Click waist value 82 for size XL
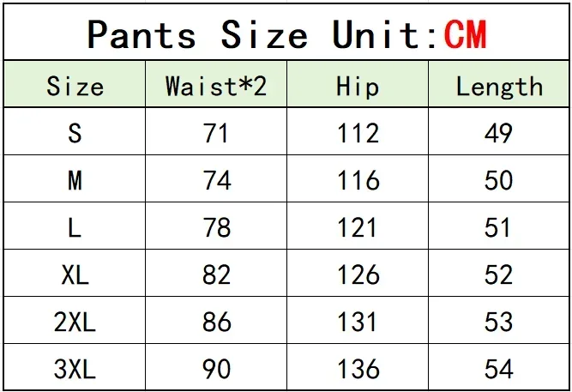 click(216, 274)
